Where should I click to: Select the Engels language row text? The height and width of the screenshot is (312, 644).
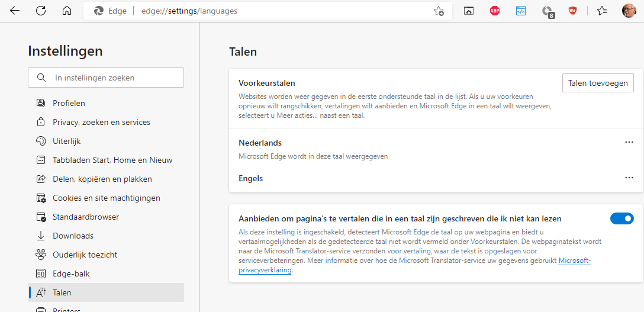tap(250, 179)
